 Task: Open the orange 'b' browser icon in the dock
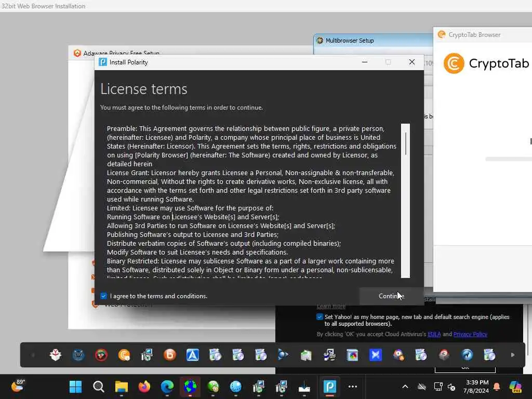click(x=170, y=355)
